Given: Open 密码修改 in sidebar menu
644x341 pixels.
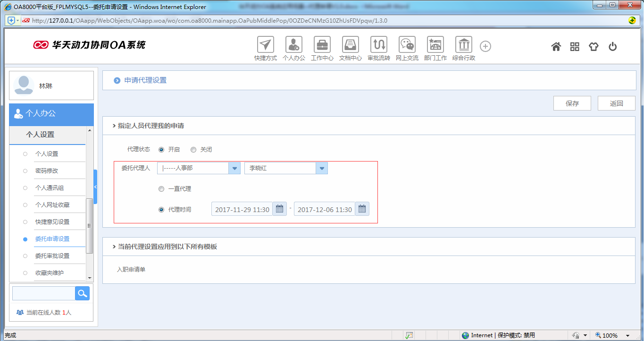Looking at the screenshot, I should (47, 171).
